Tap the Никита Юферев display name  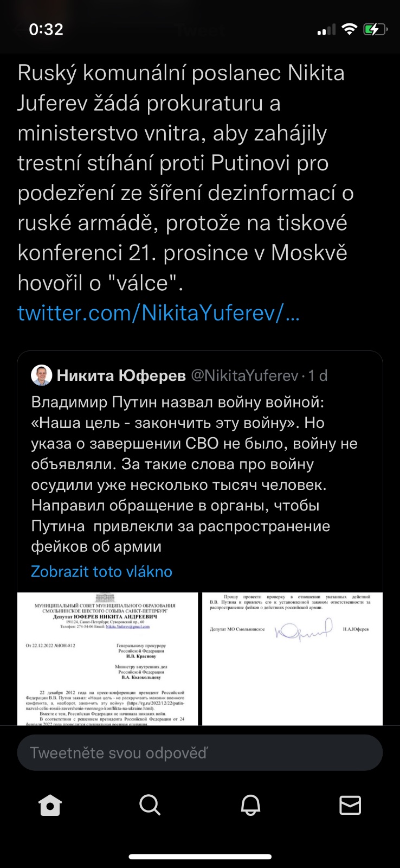coord(121,375)
